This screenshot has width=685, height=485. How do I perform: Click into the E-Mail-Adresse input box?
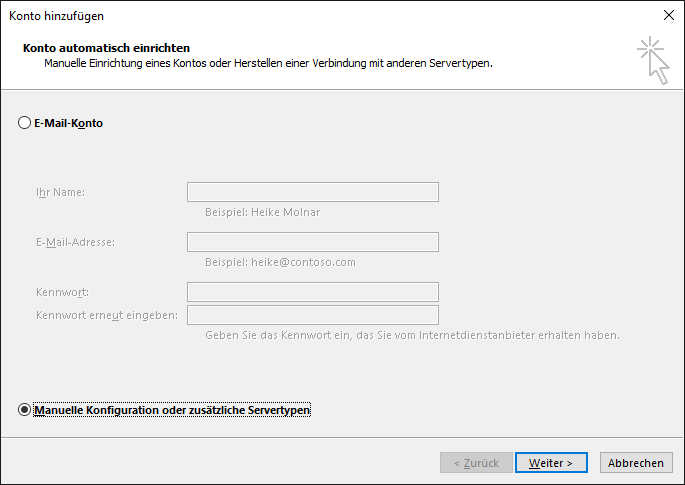tap(313, 242)
